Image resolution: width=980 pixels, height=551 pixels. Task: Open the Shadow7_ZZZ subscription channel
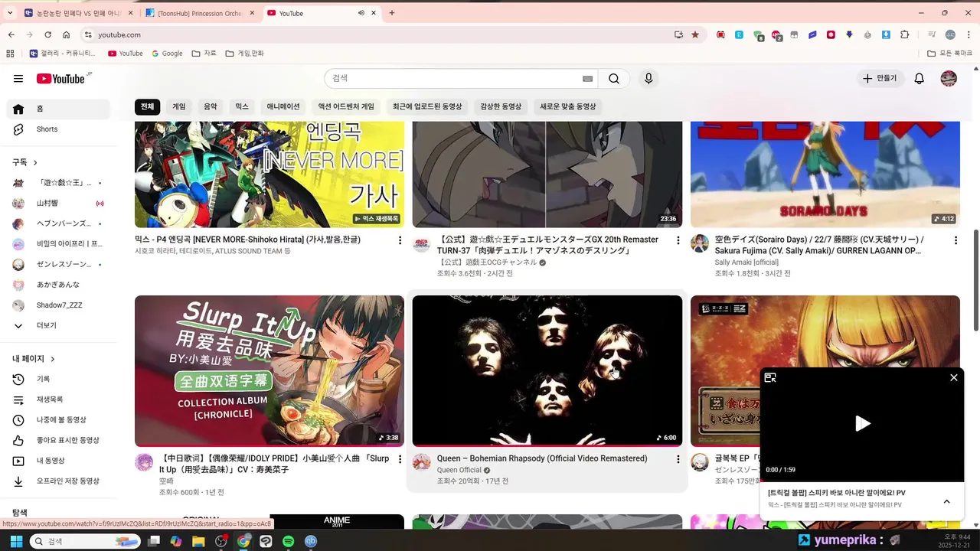point(58,305)
